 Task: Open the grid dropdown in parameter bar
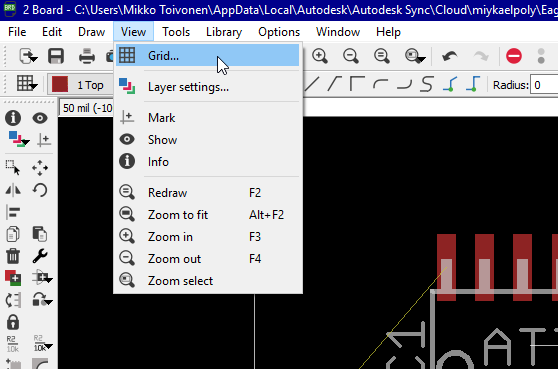click(x=27, y=84)
